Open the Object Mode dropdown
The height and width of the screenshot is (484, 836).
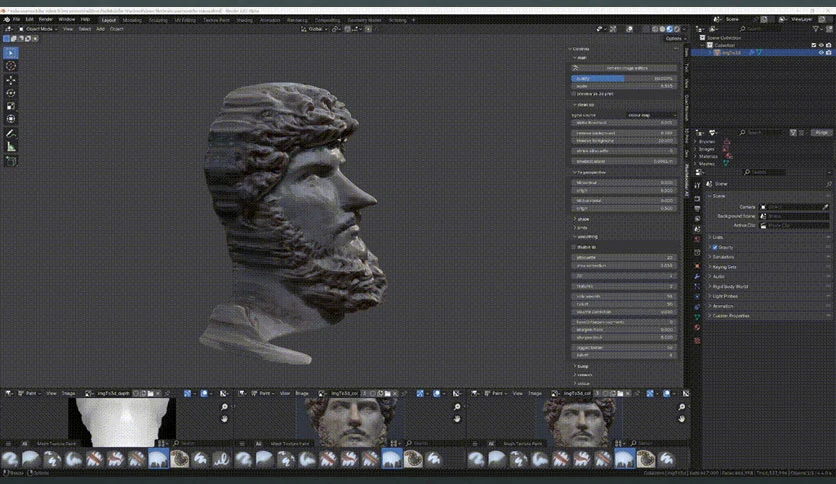[38, 29]
